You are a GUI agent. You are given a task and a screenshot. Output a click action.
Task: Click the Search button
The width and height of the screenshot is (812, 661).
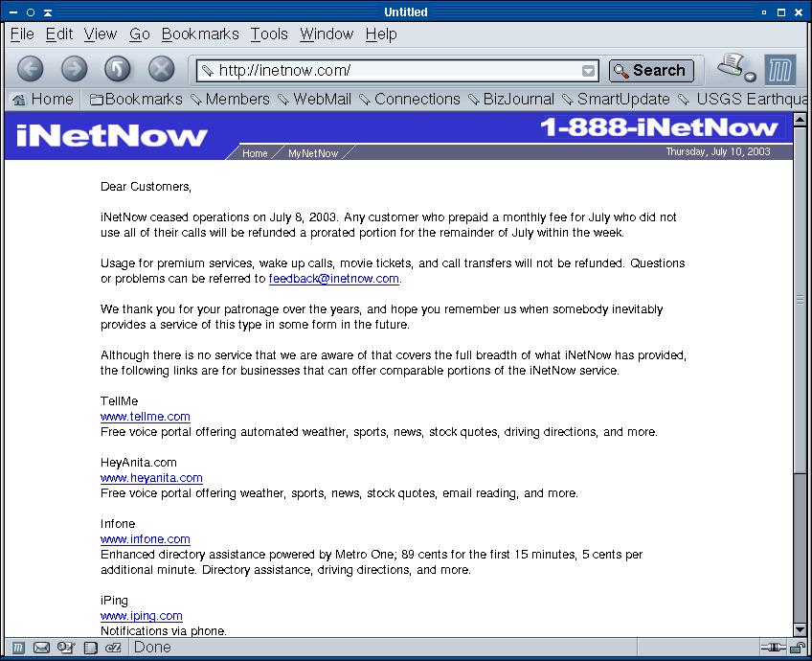651,71
